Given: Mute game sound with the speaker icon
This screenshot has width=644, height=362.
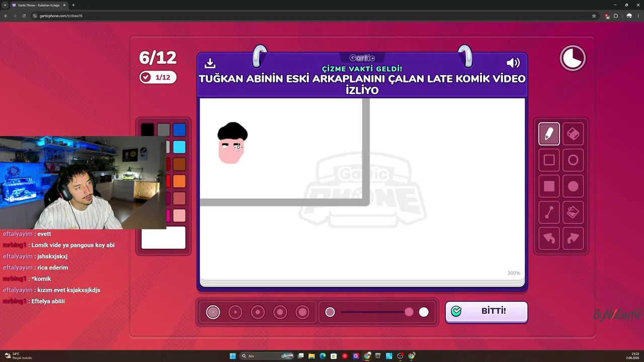Looking at the screenshot, I should coord(513,63).
